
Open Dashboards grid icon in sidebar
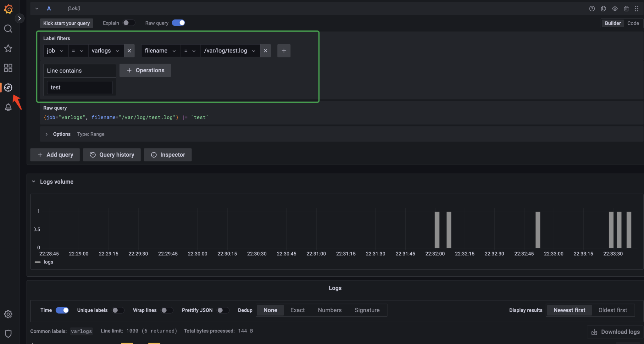click(8, 68)
